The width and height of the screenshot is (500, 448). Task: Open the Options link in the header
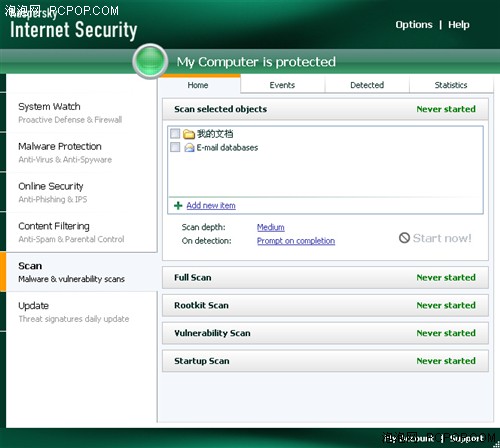[414, 25]
